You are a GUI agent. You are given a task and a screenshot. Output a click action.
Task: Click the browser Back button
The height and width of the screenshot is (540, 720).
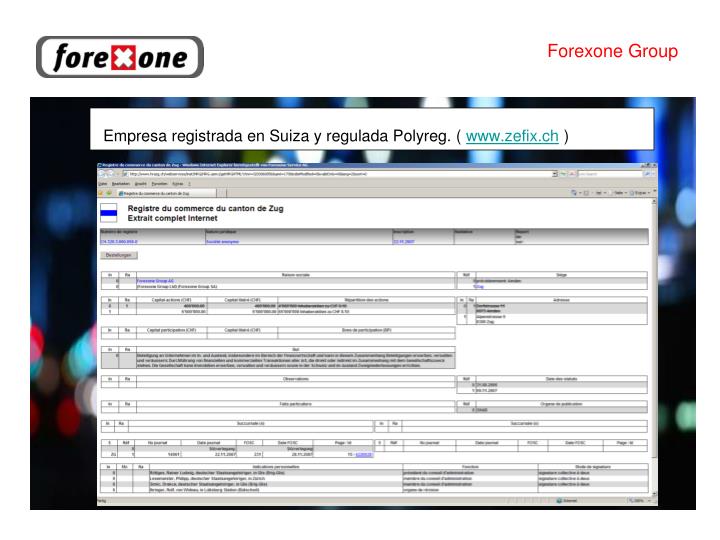(x=103, y=174)
